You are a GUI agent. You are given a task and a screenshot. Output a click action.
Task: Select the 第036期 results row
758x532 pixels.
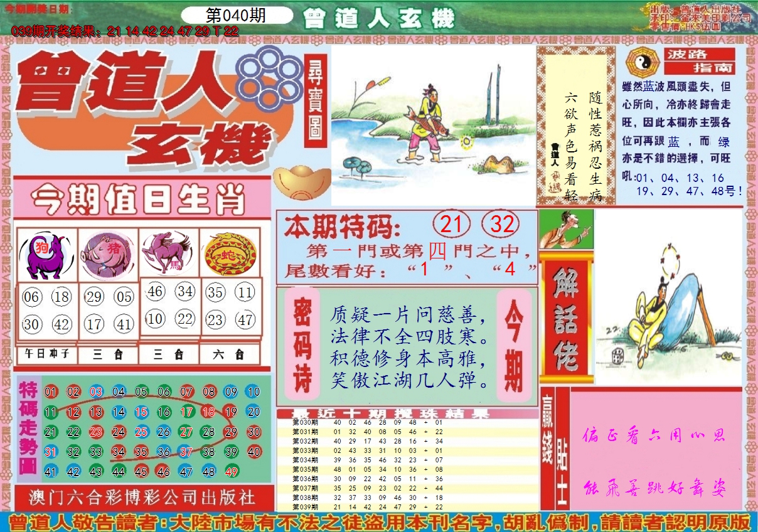click(408, 479)
